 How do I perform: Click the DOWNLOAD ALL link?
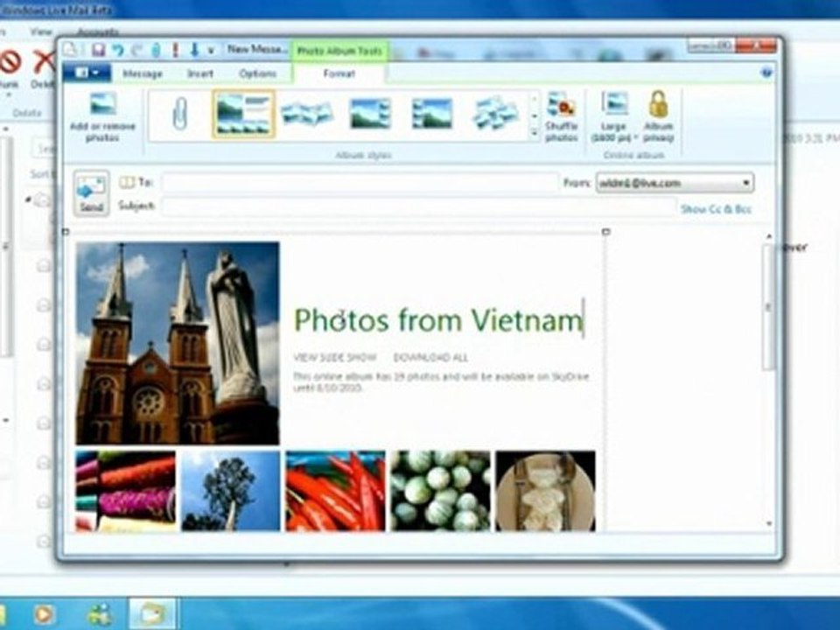[430, 357]
